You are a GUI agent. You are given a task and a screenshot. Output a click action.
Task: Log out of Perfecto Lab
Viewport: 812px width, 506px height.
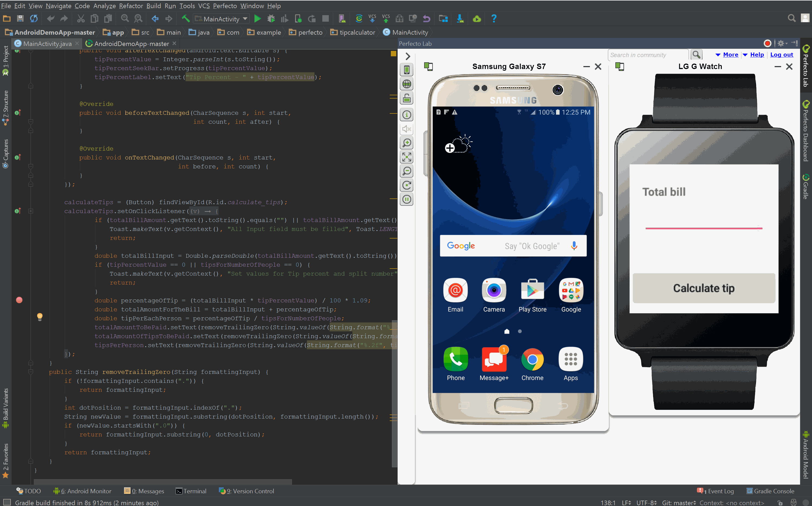[x=782, y=54]
